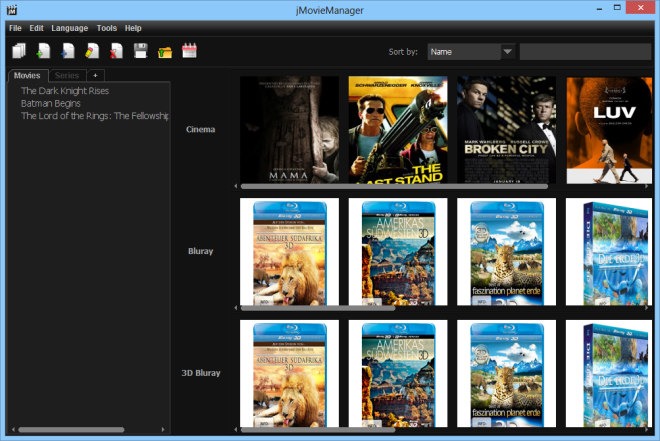Click the document icon with blue arrow
Image resolution: width=660 pixels, height=441 pixels.
tap(67, 51)
